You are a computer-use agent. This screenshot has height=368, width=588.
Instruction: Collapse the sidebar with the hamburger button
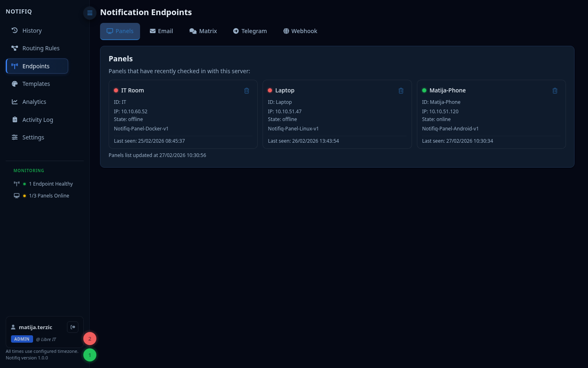pyautogui.click(x=90, y=13)
